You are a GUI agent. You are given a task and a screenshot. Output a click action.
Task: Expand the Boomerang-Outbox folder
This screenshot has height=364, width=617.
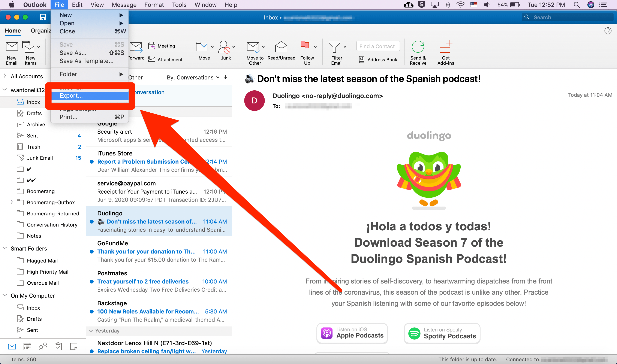[x=11, y=202]
